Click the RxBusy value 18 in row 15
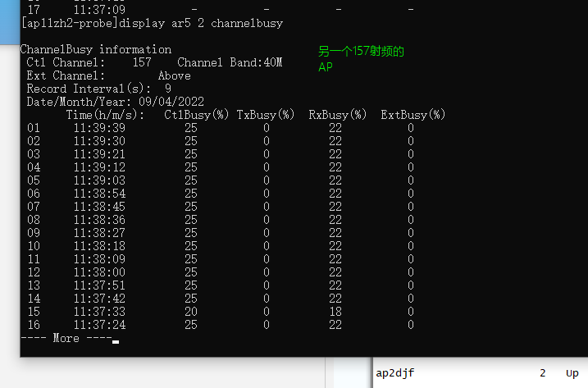Image resolution: width=588 pixels, height=388 pixels. click(335, 312)
